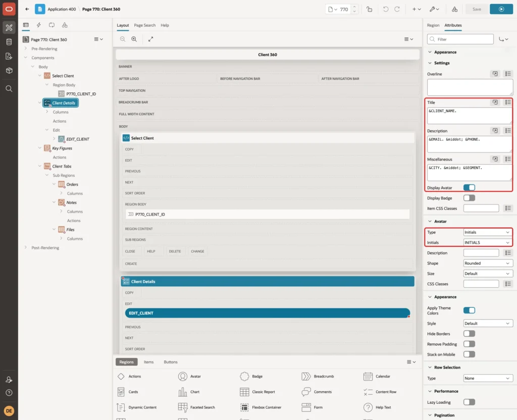
Task: Open avatar Size dropdown
Action: (488, 273)
